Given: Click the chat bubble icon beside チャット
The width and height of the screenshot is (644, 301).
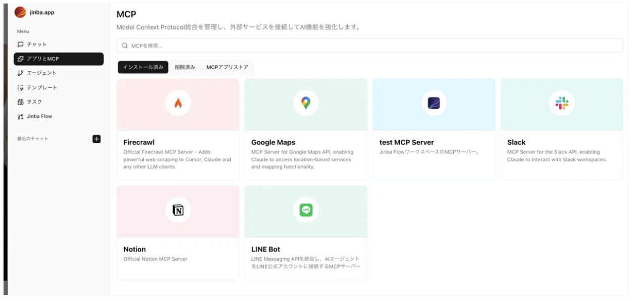Looking at the screenshot, I should pyautogui.click(x=21, y=44).
